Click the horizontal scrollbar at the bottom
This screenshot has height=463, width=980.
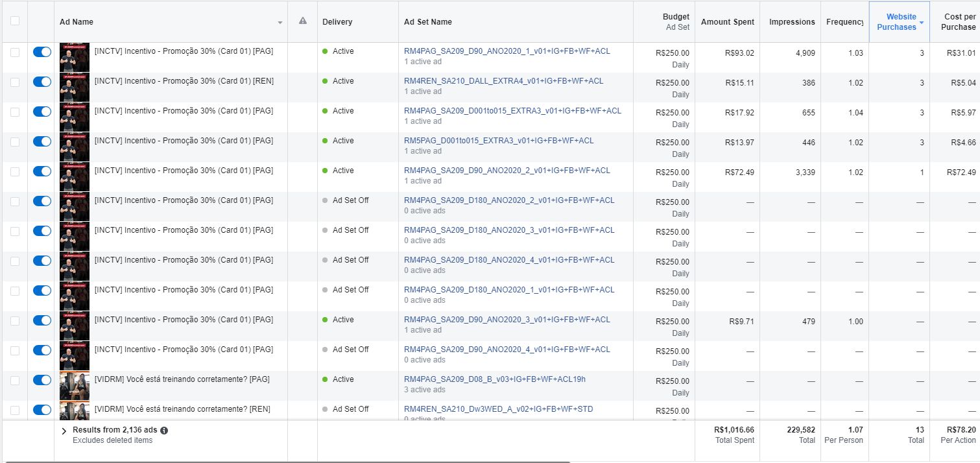(285, 461)
